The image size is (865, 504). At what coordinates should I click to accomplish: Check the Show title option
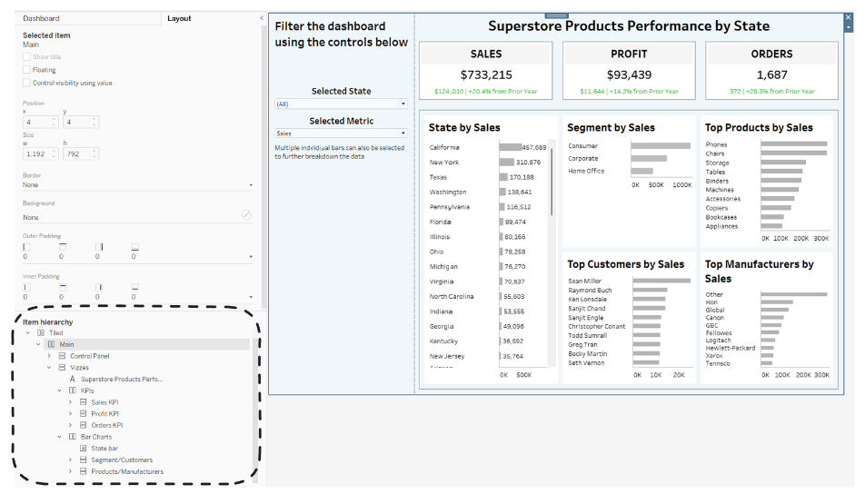click(x=26, y=57)
